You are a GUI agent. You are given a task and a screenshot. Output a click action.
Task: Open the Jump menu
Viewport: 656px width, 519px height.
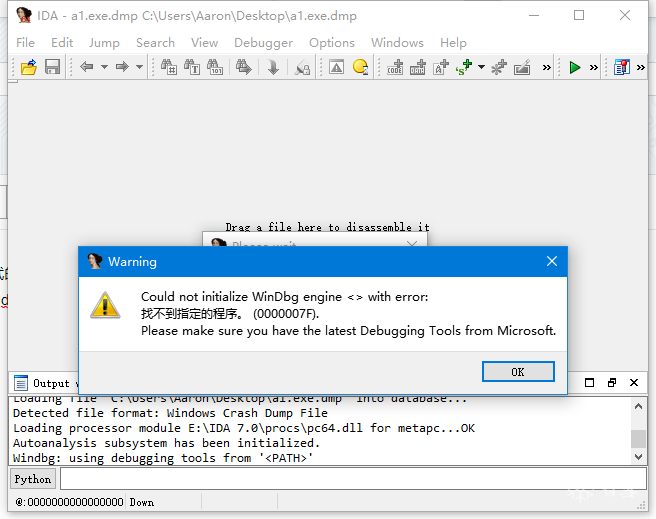(104, 43)
